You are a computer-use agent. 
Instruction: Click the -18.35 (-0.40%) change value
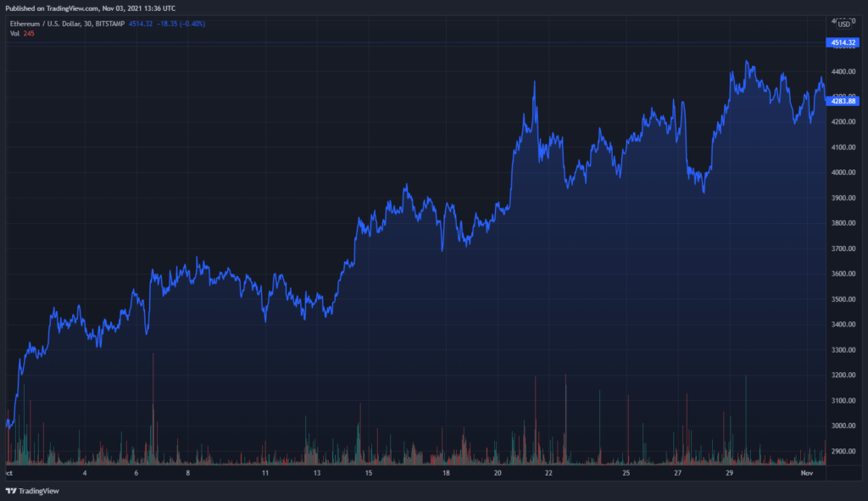click(181, 24)
